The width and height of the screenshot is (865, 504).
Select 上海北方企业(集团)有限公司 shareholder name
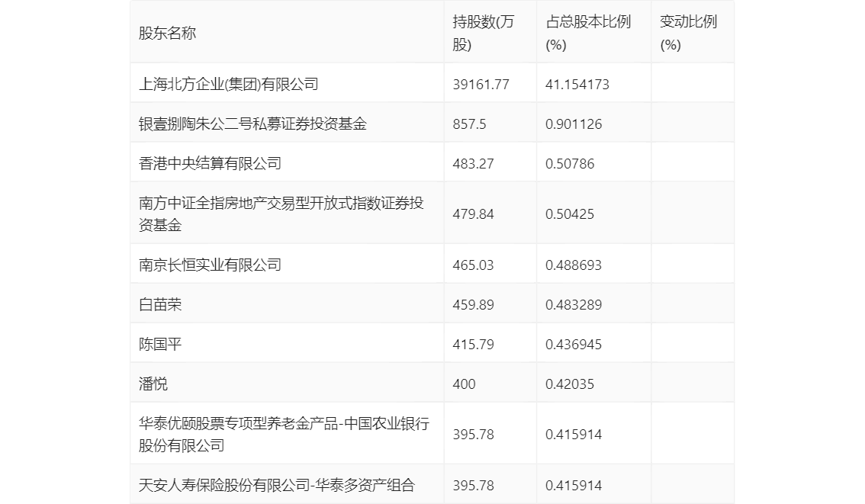pyautogui.click(x=228, y=84)
